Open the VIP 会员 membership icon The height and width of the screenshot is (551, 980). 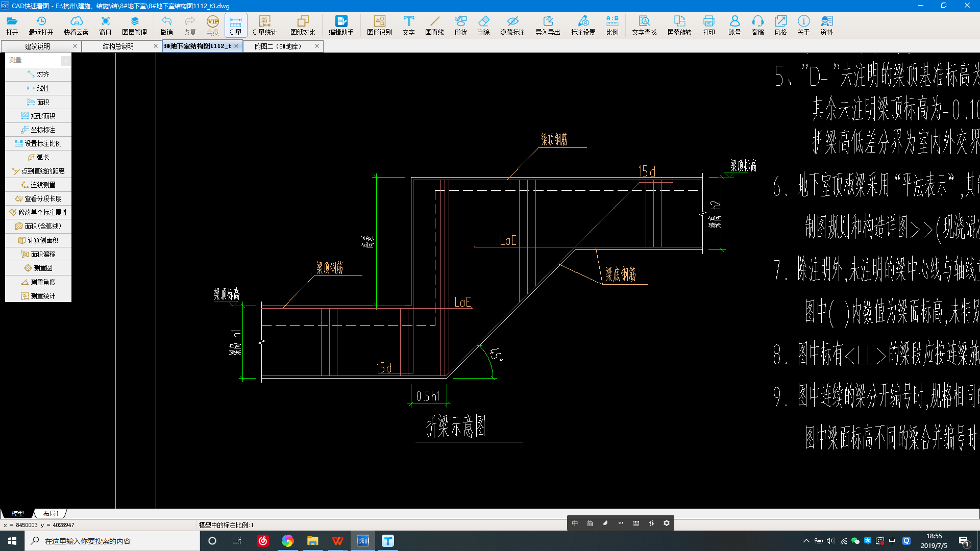212,26
